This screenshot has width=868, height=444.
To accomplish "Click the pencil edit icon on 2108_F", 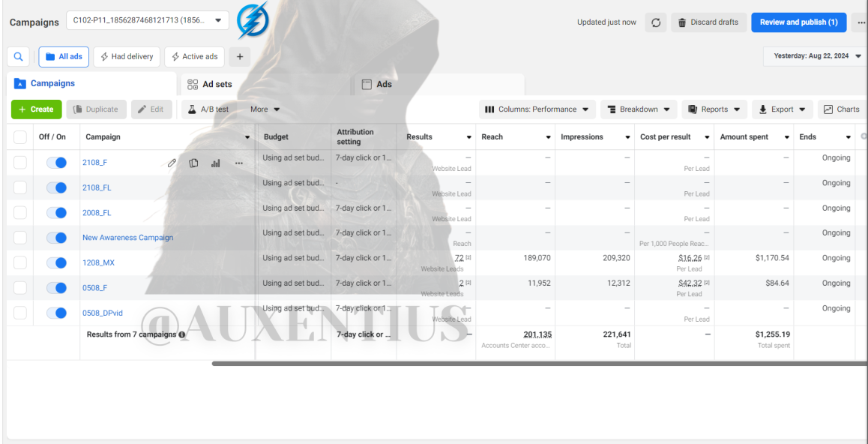I will 172,163.
